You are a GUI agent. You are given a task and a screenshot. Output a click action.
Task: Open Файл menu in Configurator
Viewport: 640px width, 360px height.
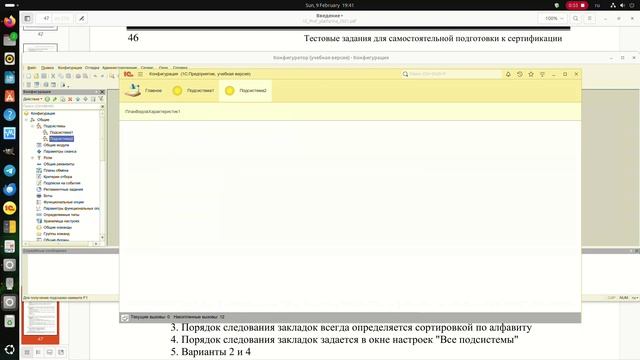(x=32, y=68)
